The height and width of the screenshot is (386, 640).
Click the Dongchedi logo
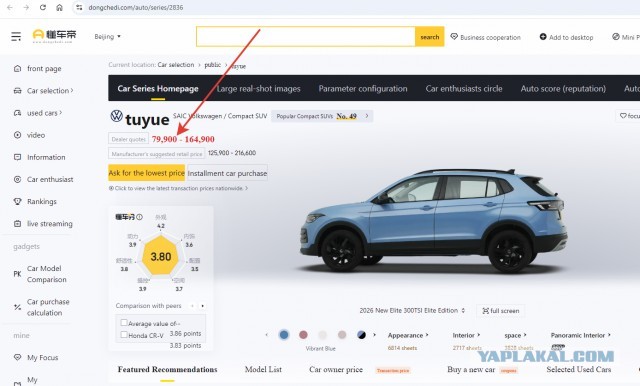pyautogui.click(x=54, y=36)
